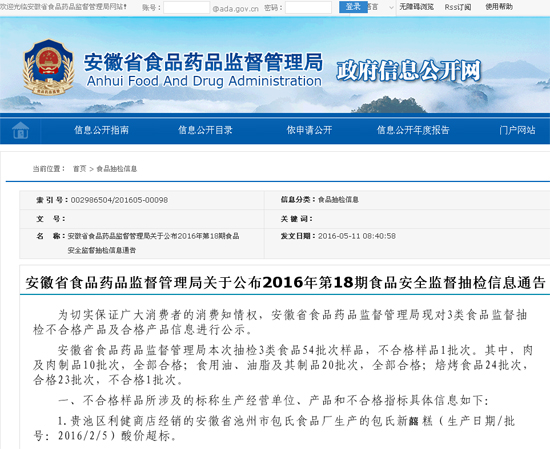Click the document name in 名称 row
550x449 pixels.
[x=153, y=243]
